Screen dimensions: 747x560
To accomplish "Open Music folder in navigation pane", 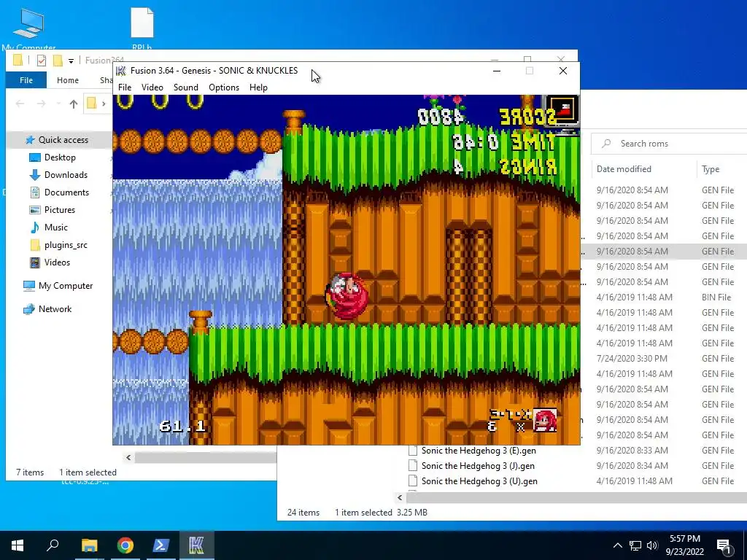I will (x=55, y=227).
